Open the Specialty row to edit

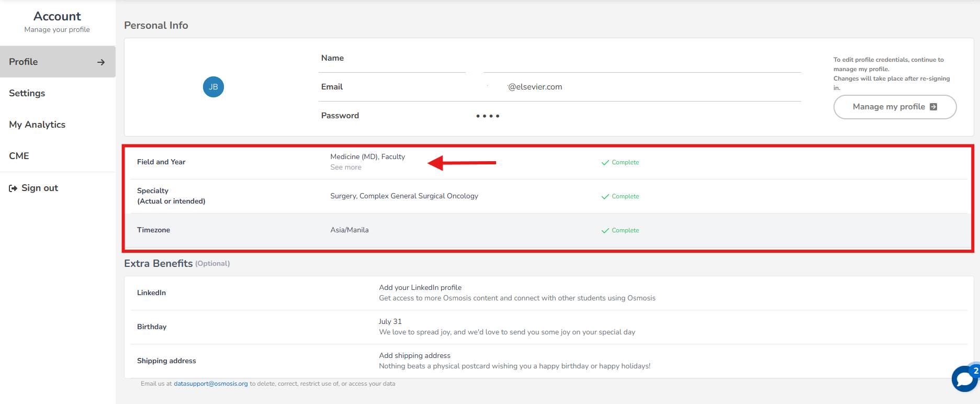pos(404,196)
